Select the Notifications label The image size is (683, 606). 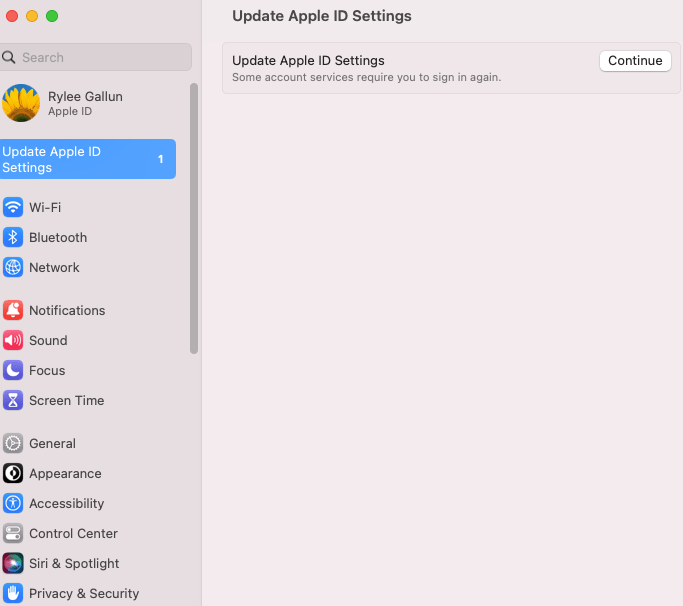67,311
